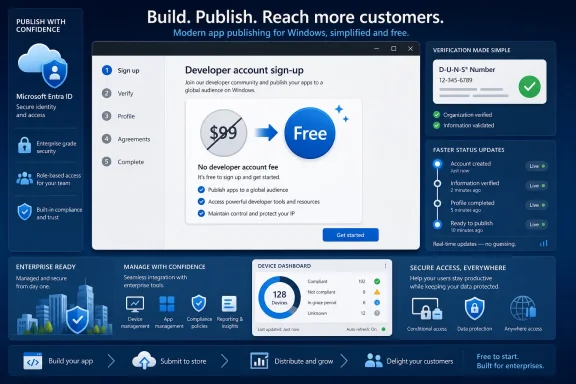Go to step 2 Verify

coord(118,93)
